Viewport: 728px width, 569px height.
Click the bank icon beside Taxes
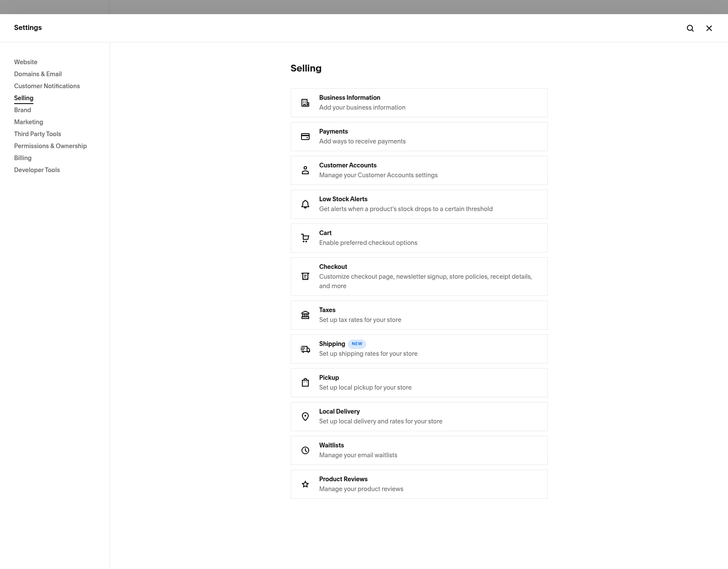pos(305,315)
